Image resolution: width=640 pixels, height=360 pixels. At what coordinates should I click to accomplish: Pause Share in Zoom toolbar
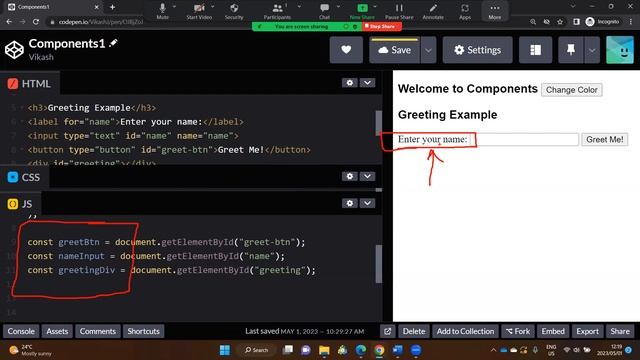click(399, 11)
